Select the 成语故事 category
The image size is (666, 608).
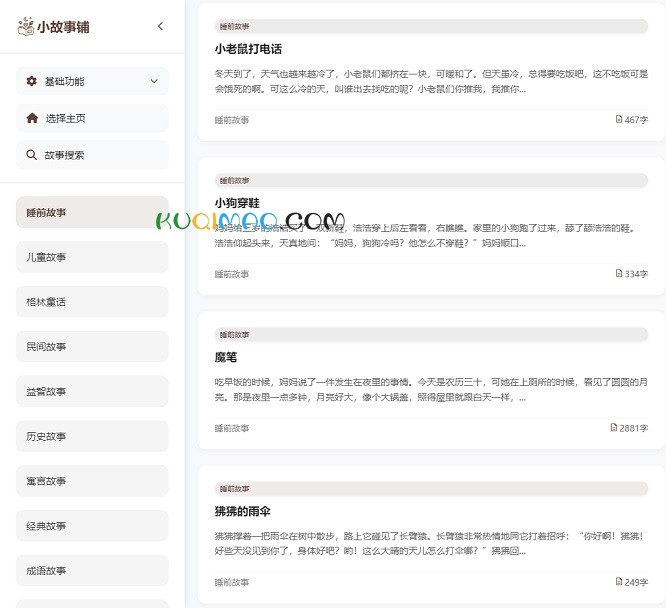92,571
